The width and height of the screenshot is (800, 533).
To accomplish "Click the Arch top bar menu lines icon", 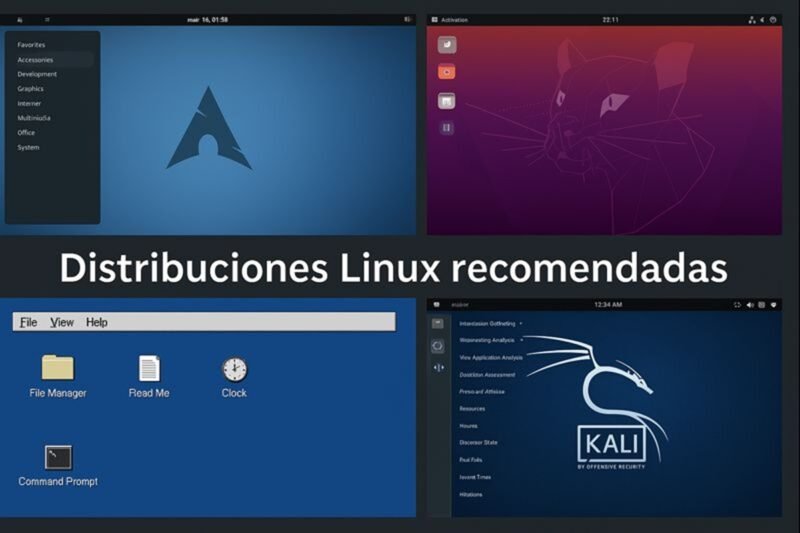I will click(47, 20).
